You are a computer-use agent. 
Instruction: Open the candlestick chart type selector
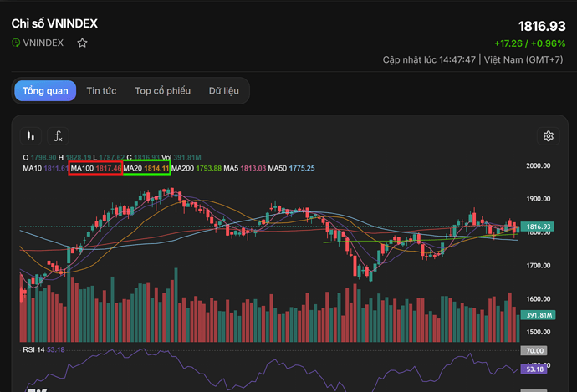click(x=31, y=136)
